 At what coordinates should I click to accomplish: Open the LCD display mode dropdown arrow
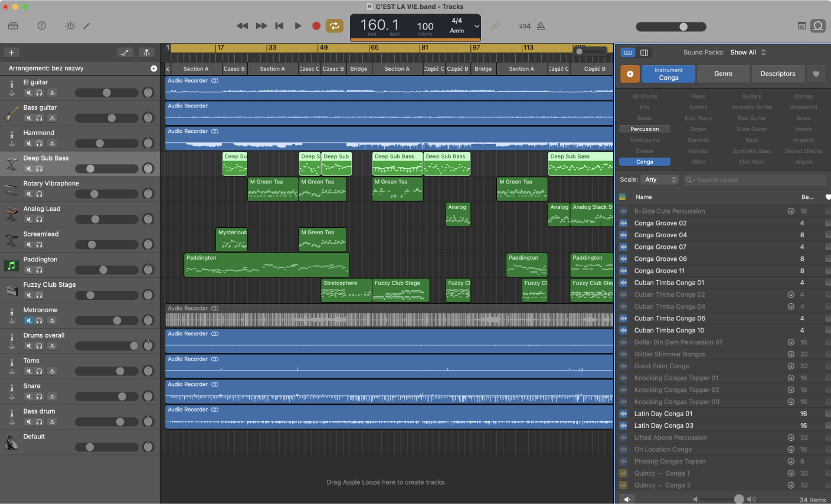click(x=477, y=27)
